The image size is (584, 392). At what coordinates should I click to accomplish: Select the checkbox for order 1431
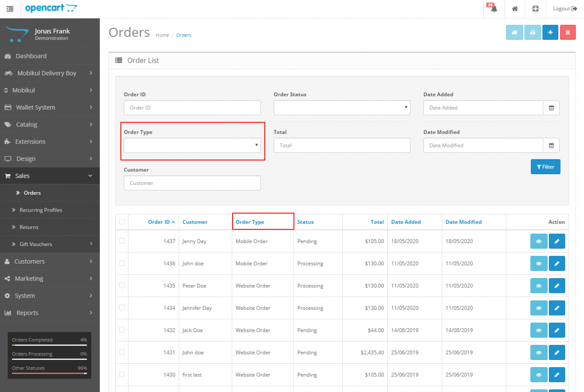pos(122,352)
